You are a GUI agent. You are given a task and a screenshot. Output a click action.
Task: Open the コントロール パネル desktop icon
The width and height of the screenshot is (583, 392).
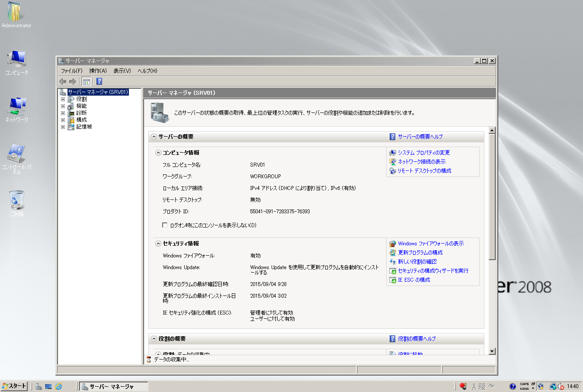click(x=16, y=157)
